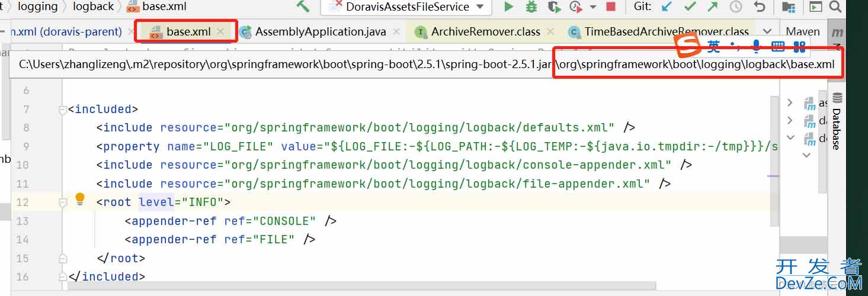Click the level attribute on line 12
This screenshot has width=868, height=296.
[x=156, y=202]
